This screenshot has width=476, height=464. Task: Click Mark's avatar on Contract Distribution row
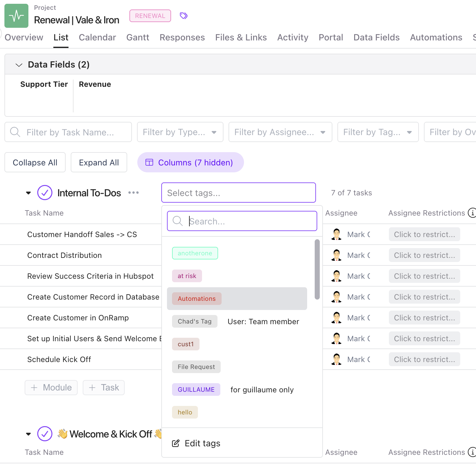pos(336,255)
